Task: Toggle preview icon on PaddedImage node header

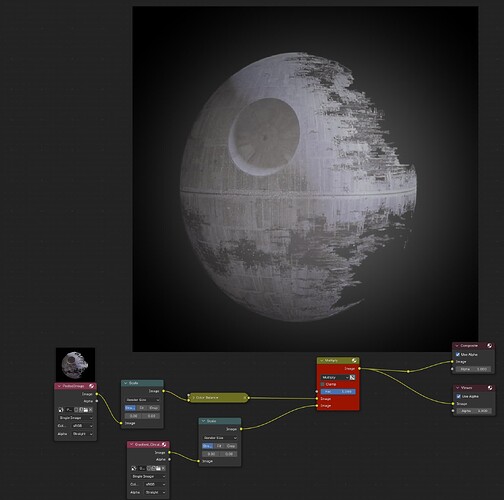Action: (x=92, y=386)
